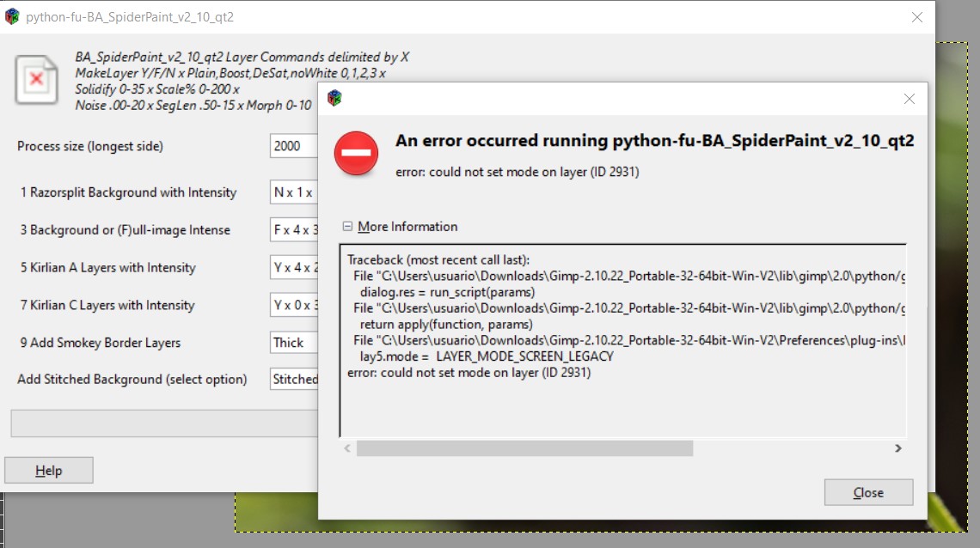Click the broken document icon in SpiderPaint dialog

click(x=36, y=80)
